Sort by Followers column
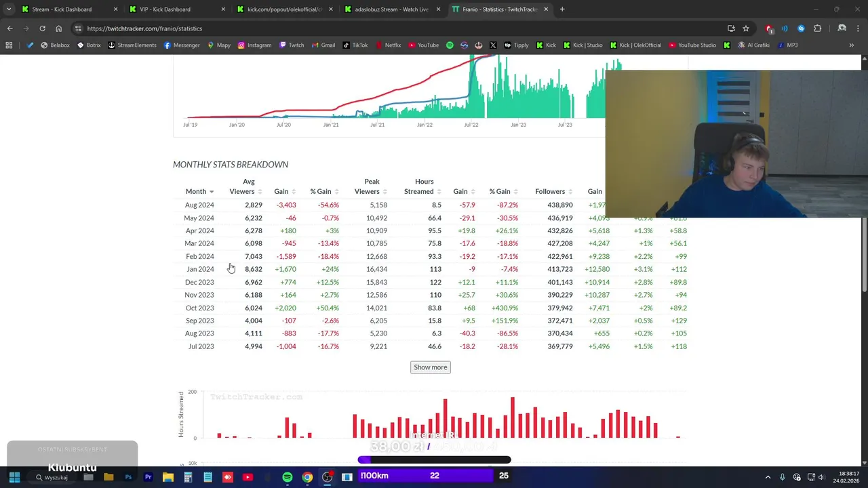The width and height of the screenshot is (868, 488). click(553, 192)
